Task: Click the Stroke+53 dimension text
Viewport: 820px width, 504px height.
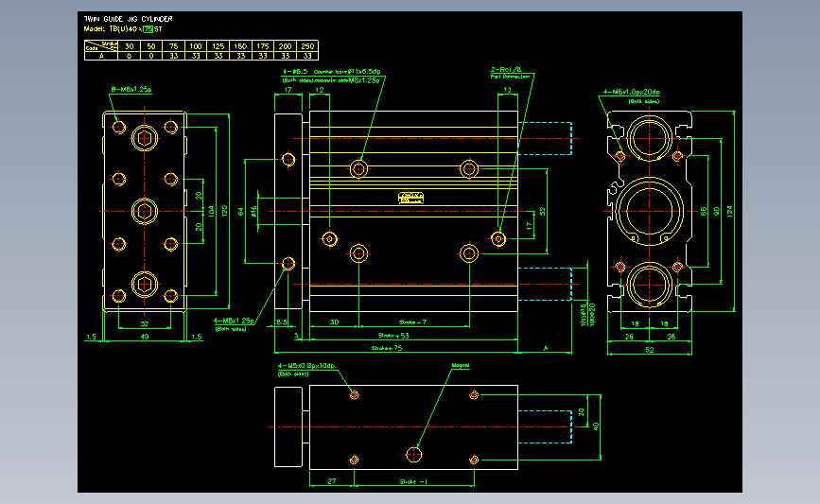Action: click(393, 336)
